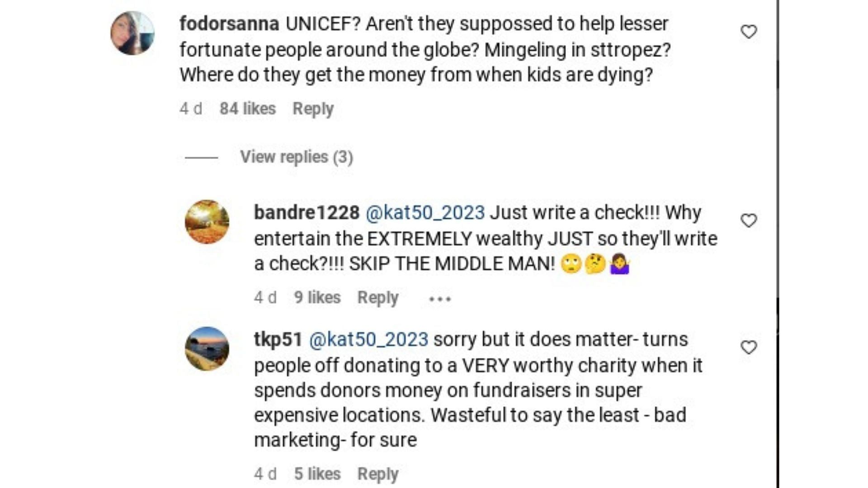Like bandre1228's comment with the heart icon
The width and height of the screenshot is (868, 488).
(x=749, y=221)
